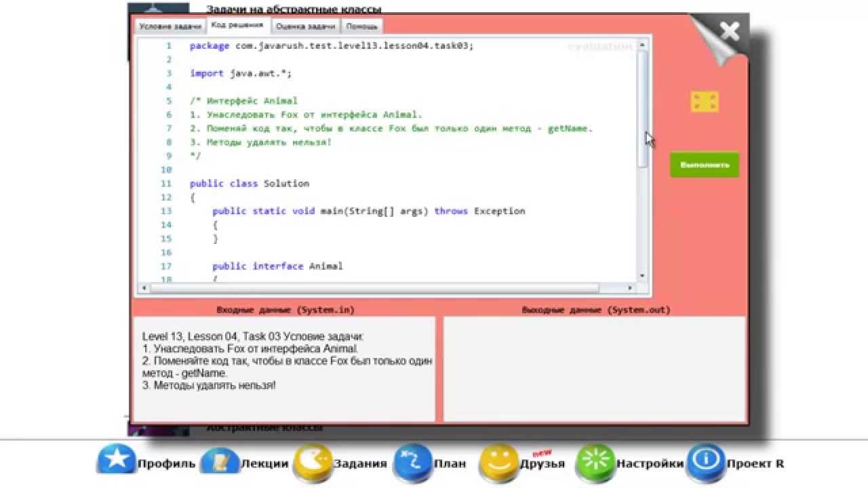This screenshot has width=868, height=488.
Task: Click the Выходные данные (System.out) label
Action: pos(596,310)
